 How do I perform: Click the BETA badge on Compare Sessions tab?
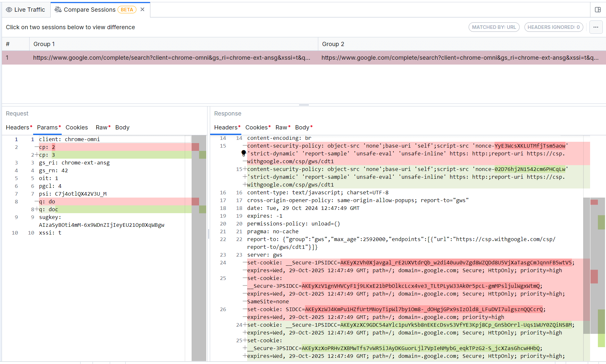coord(127,10)
